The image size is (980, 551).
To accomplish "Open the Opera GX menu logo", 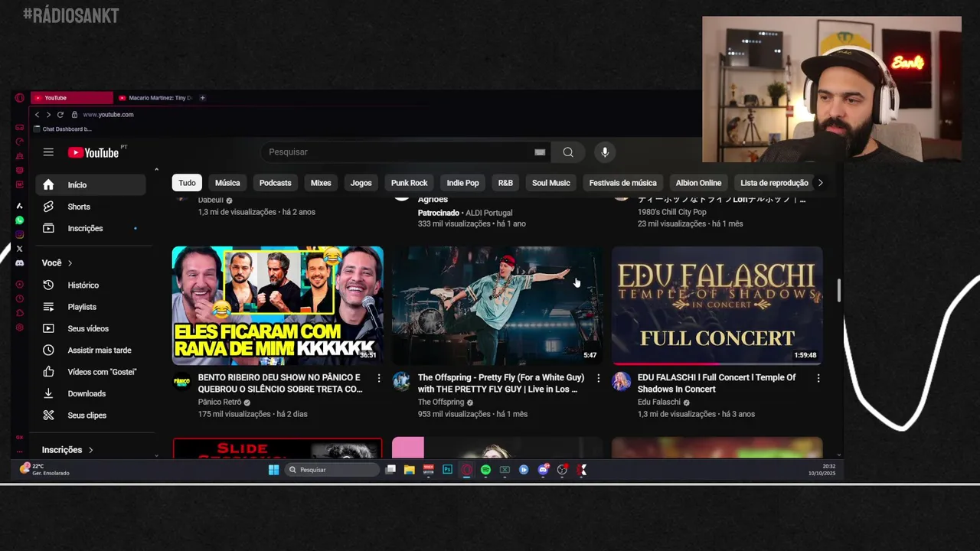I will pyautogui.click(x=20, y=98).
